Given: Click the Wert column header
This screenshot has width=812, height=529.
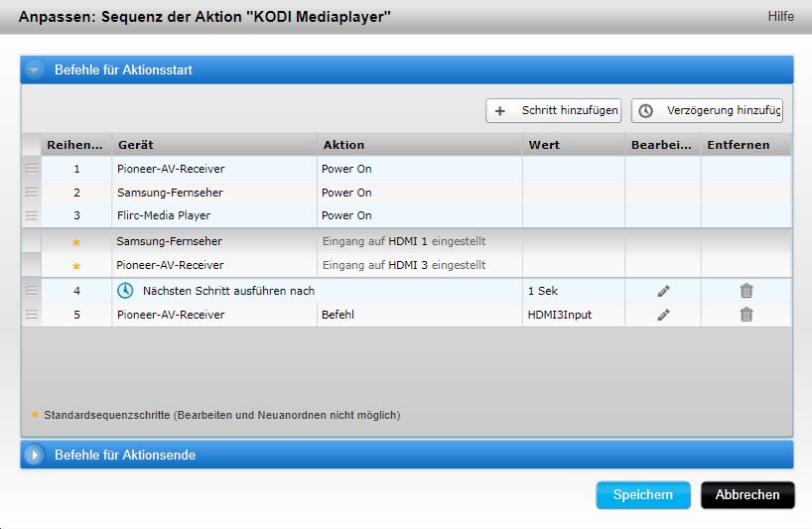Looking at the screenshot, I should click(573, 145).
